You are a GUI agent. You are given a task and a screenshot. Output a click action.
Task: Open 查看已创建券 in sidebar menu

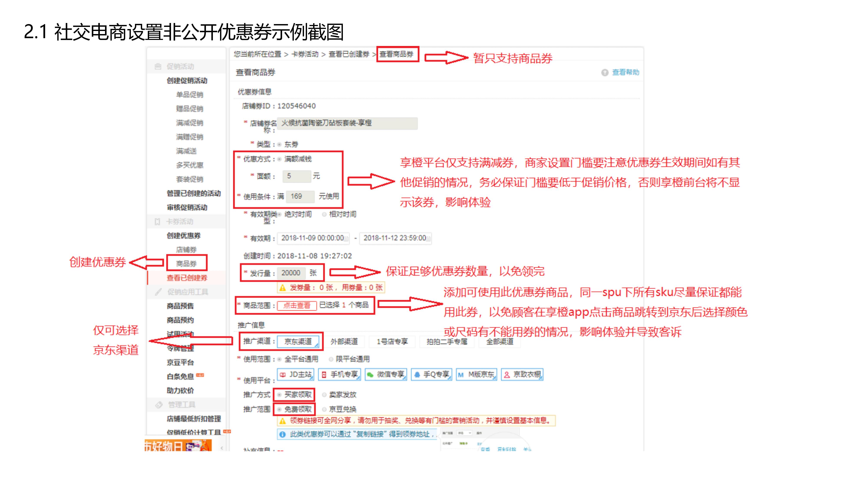[x=187, y=278]
